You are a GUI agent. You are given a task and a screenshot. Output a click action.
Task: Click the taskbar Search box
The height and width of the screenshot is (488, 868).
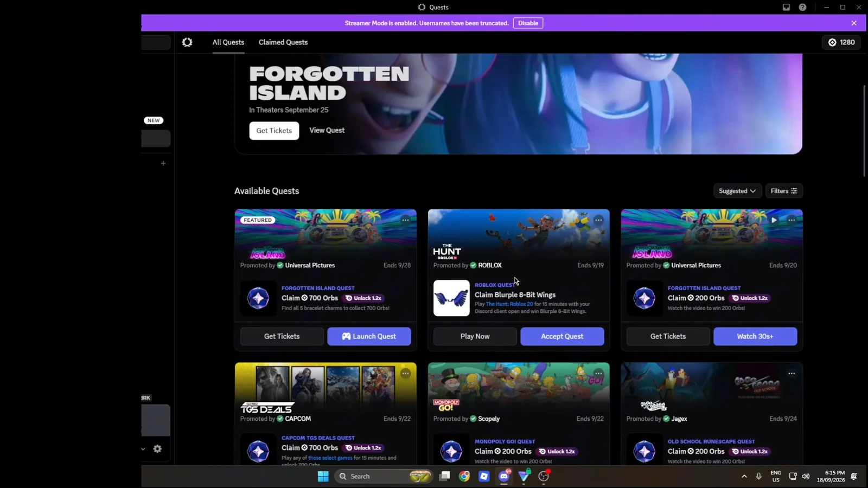tap(384, 476)
